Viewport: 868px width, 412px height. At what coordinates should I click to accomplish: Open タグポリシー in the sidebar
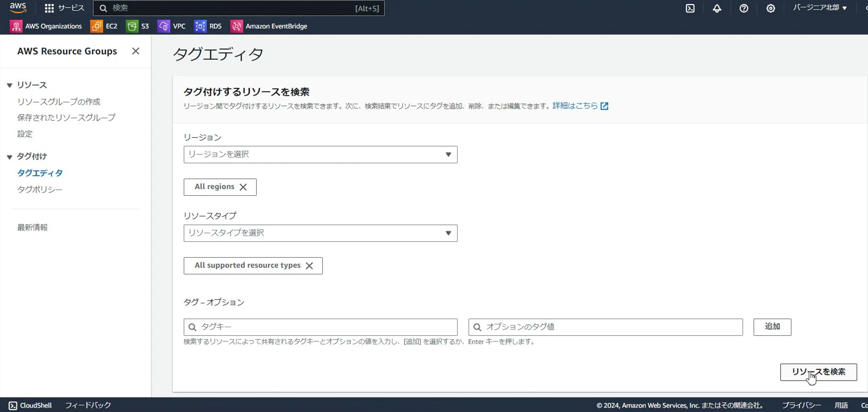[x=40, y=189]
